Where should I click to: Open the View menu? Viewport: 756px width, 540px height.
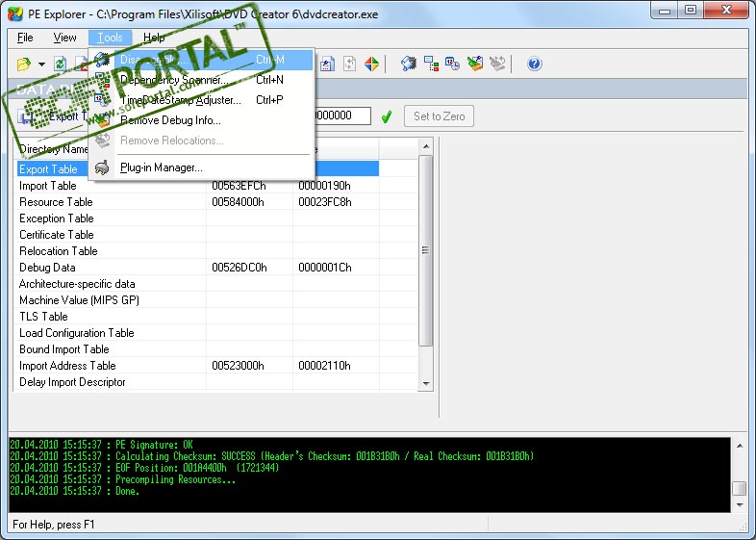tap(64, 38)
